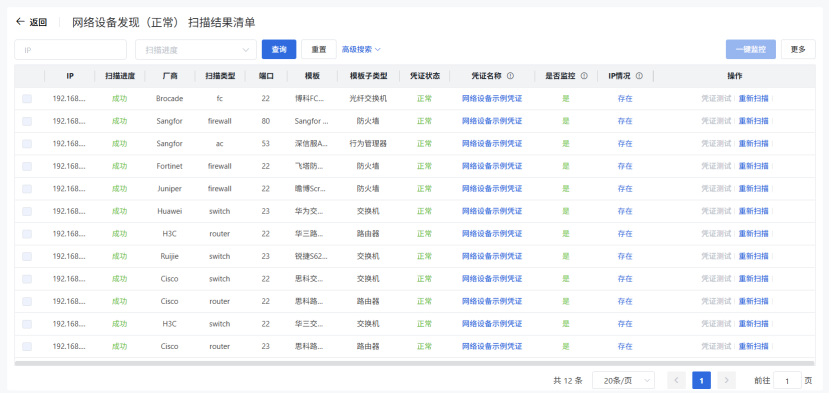Click port 80 cell in Sangfor row
Viewport: 829px width, 393px height.
265,121
